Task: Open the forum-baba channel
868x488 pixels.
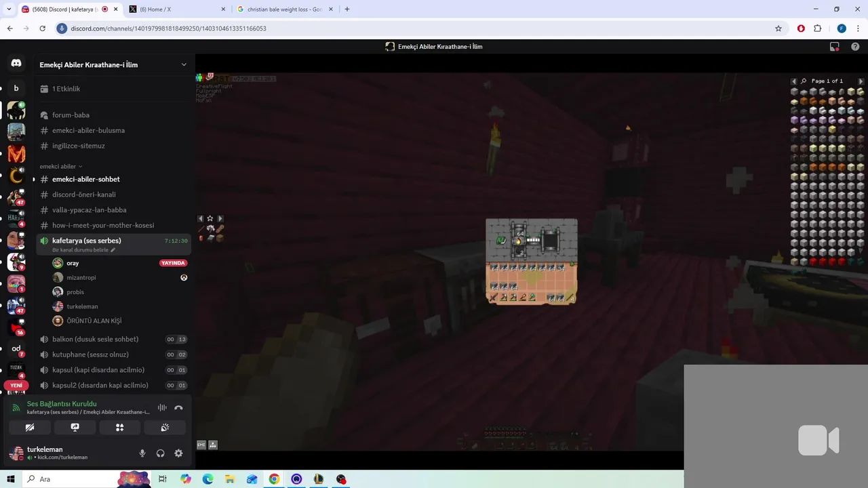Action: click(113, 115)
